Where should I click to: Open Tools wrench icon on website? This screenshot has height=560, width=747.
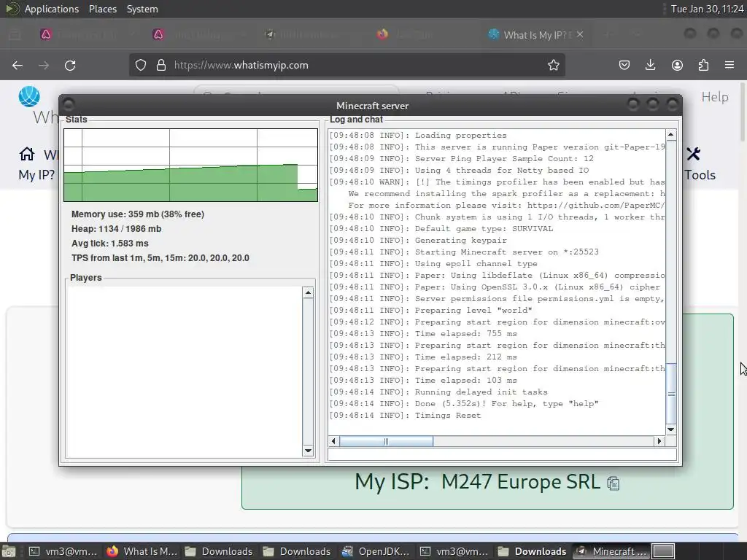tap(694, 154)
